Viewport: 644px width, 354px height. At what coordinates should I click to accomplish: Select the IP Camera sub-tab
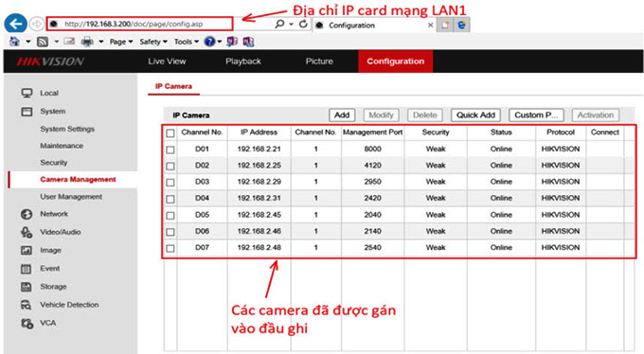[173, 86]
